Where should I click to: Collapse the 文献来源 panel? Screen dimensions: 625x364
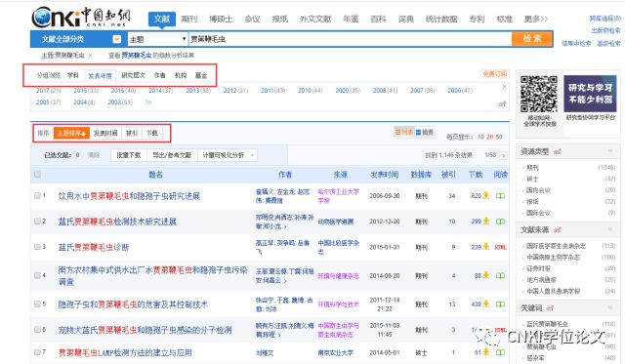coord(609,229)
